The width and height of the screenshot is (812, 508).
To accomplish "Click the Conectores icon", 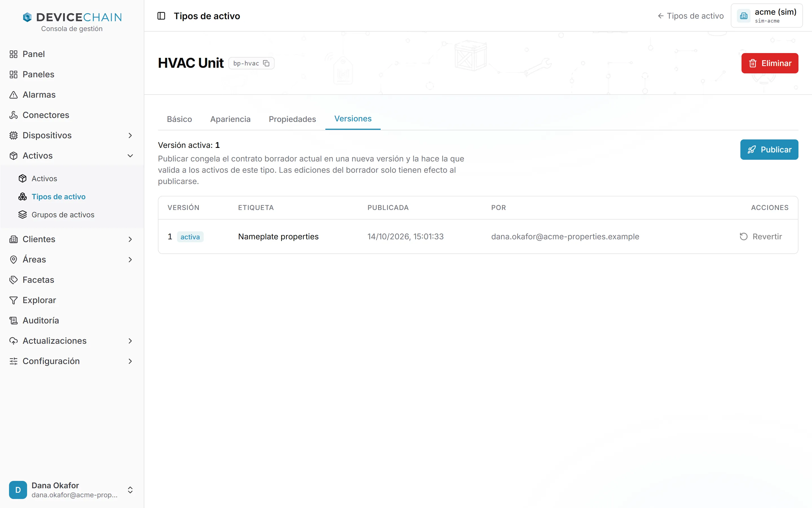I will click(14, 115).
